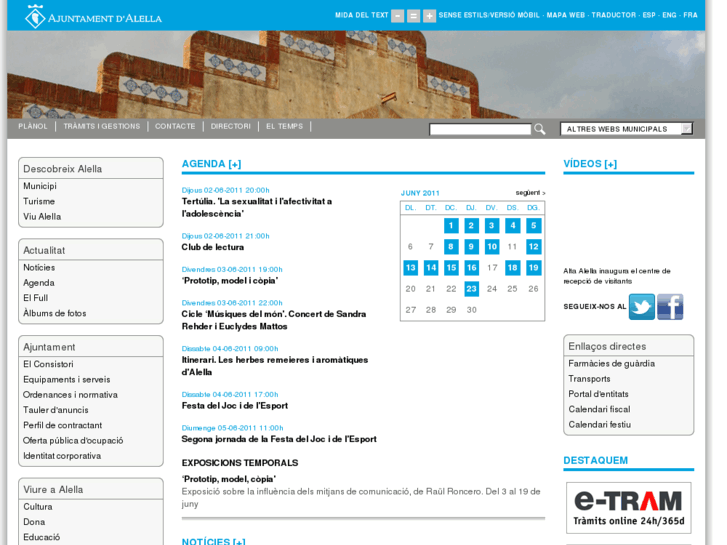727x545 pixels.
Task: Expand the Notícies [+] heading
Action: click(x=213, y=541)
